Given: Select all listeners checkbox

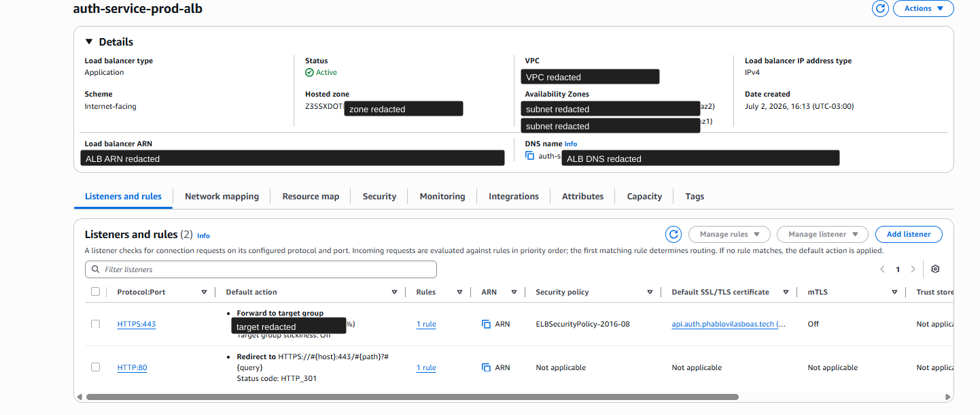Looking at the screenshot, I should pyautogui.click(x=95, y=292).
